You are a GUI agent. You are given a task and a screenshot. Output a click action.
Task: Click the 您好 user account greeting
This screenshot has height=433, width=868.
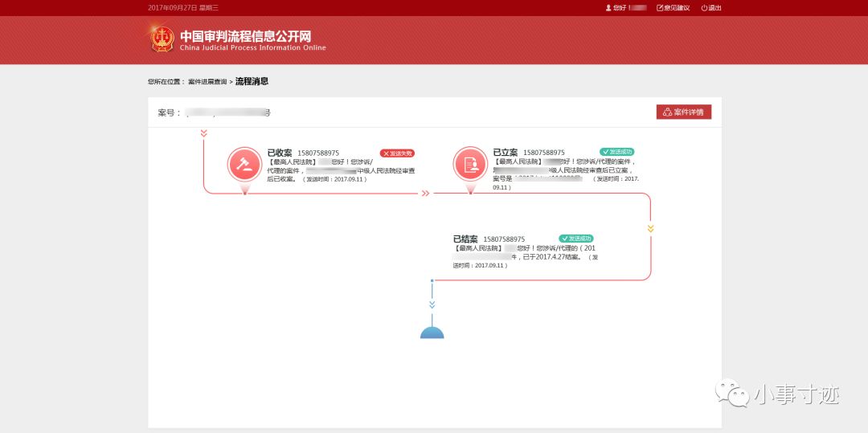click(625, 8)
